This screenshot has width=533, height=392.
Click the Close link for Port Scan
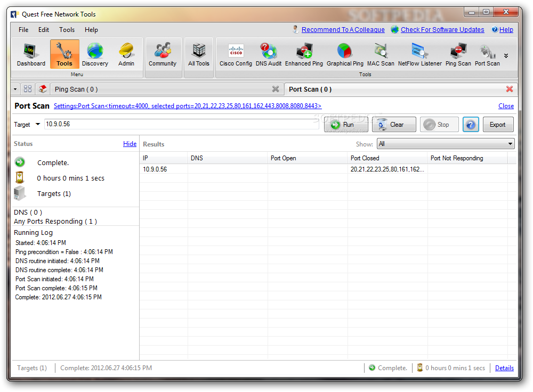tap(506, 106)
